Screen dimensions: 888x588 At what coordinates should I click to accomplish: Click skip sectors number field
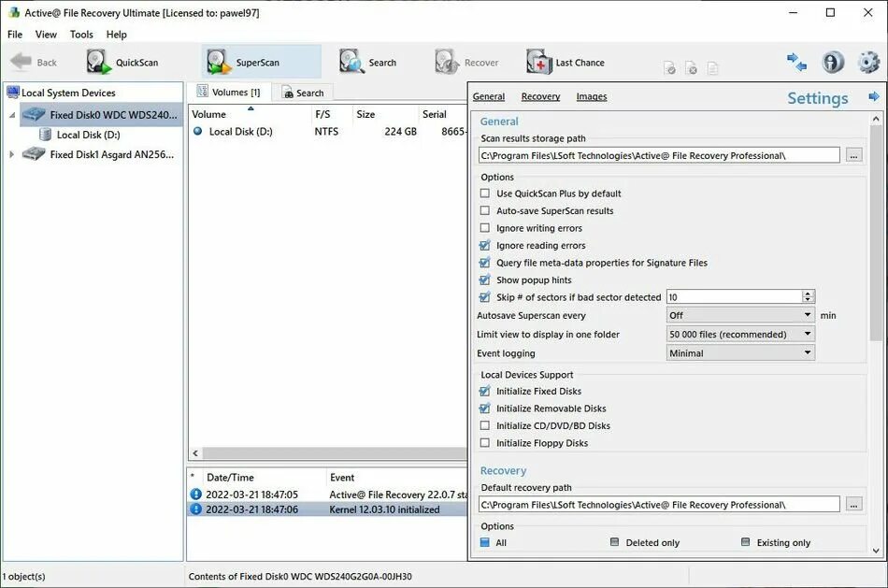pyautogui.click(x=735, y=297)
